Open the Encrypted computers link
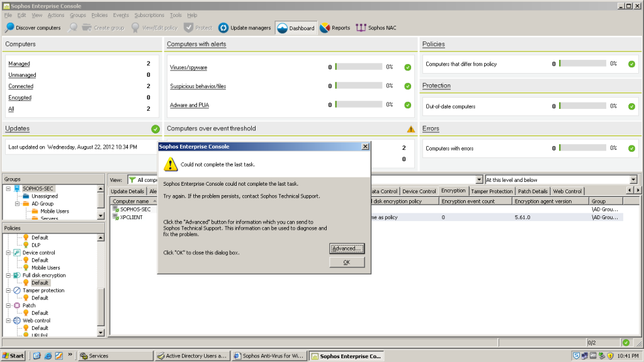Viewport: 644px width, 362px height. click(x=20, y=98)
